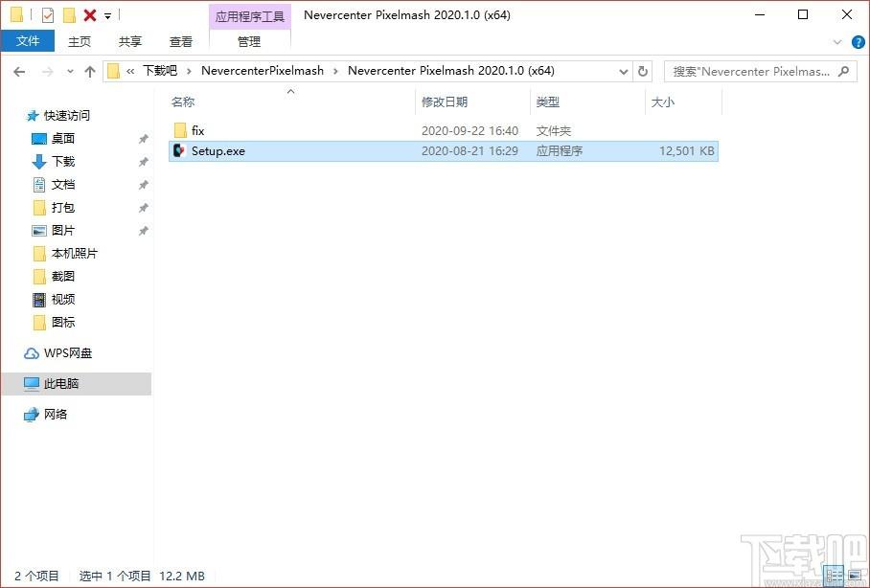Select 此电脑 in the navigation pane
Viewport: 870px width, 588px height.
coord(61,384)
